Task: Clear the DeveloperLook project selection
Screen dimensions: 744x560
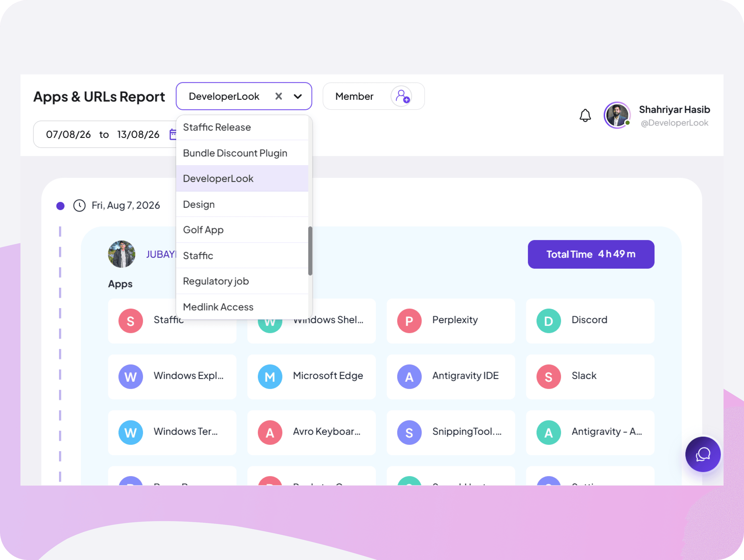Action: click(279, 96)
